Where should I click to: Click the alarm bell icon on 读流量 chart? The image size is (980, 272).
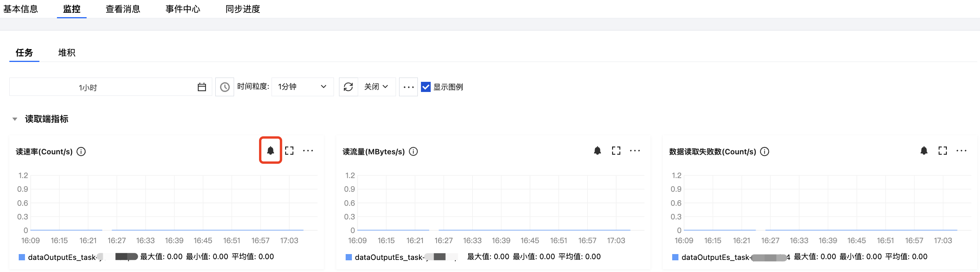pos(597,150)
